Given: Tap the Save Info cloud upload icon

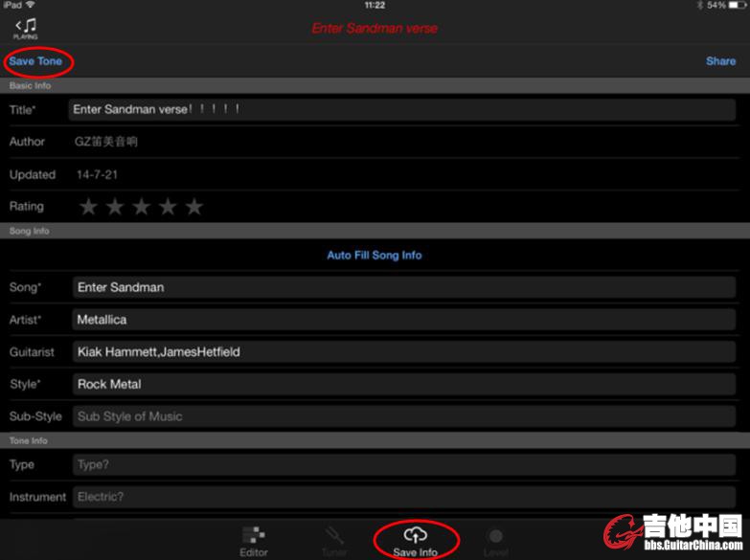Looking at the screenshot, I should click(415, 535).
